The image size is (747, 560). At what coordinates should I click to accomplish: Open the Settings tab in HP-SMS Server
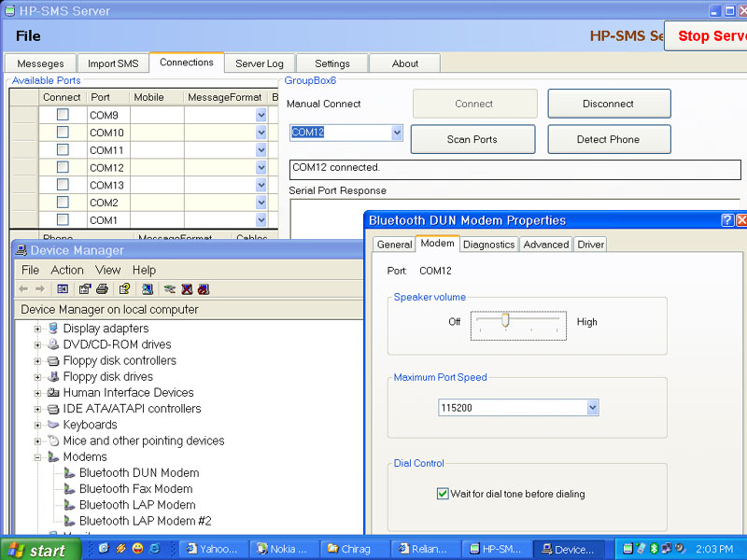332,63
